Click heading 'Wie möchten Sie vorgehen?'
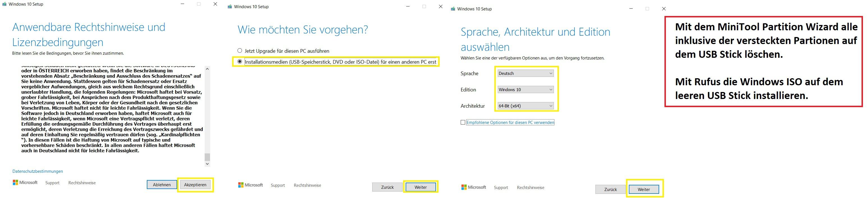This screenshot has width=868, height=198. click(x=303, y=30)
